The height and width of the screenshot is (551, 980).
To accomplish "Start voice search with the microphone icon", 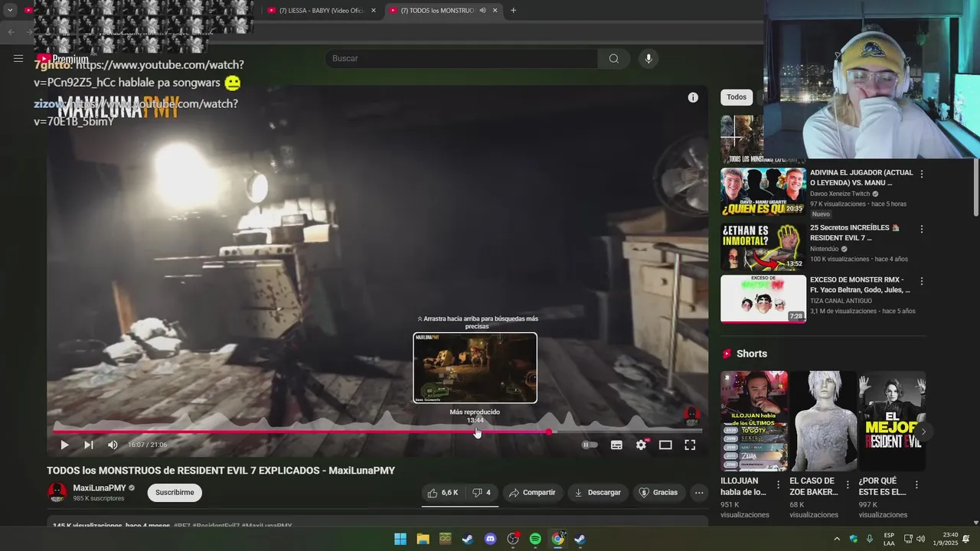I will 648,58.
